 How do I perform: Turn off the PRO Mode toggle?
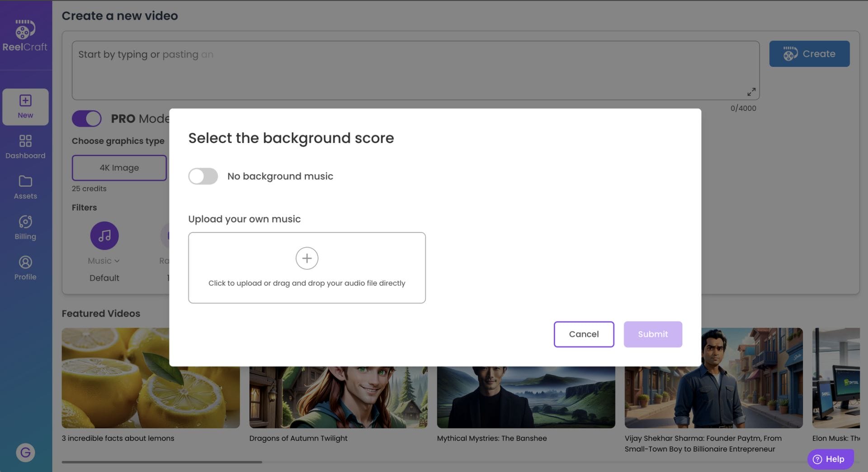pos(87,119)
